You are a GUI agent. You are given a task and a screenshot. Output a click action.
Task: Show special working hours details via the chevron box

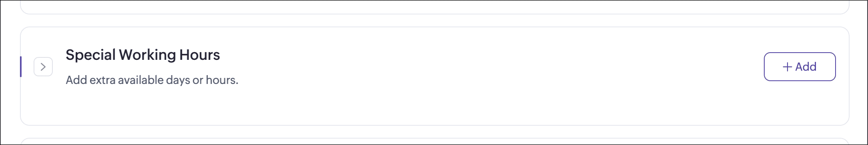(43, 67)
